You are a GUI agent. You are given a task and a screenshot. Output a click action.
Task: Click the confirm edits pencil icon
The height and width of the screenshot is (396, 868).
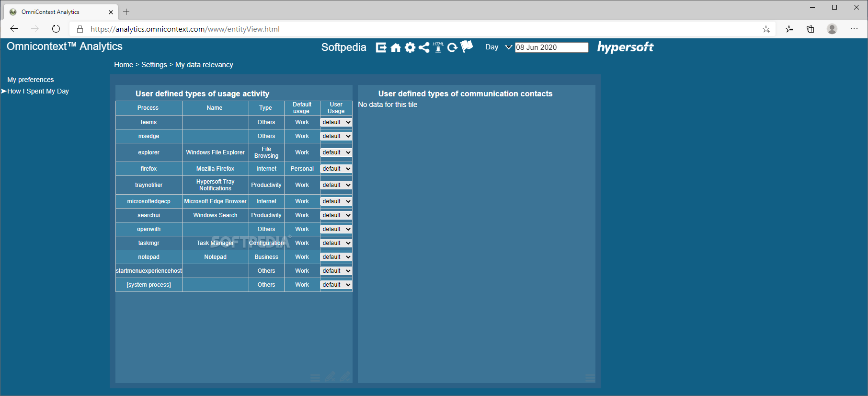345,377
